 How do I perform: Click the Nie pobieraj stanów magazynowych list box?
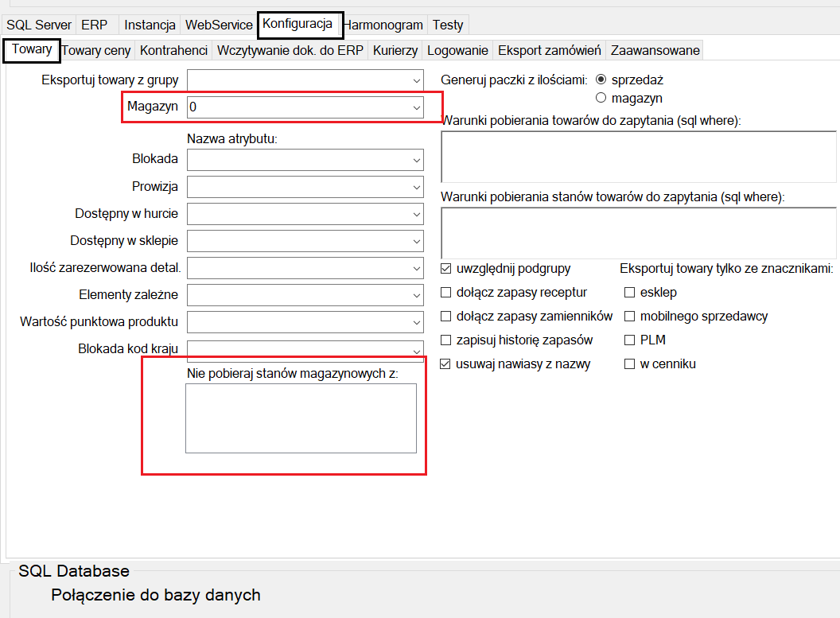(x=301, y=418)
